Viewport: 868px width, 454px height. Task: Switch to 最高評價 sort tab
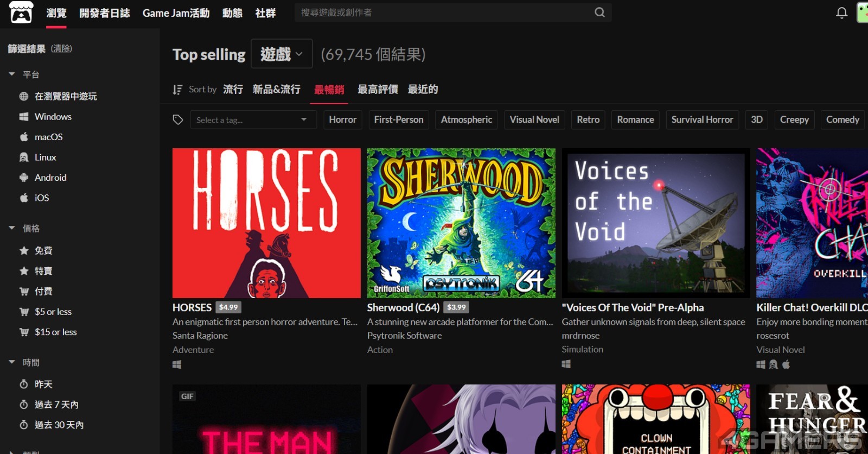378,90
